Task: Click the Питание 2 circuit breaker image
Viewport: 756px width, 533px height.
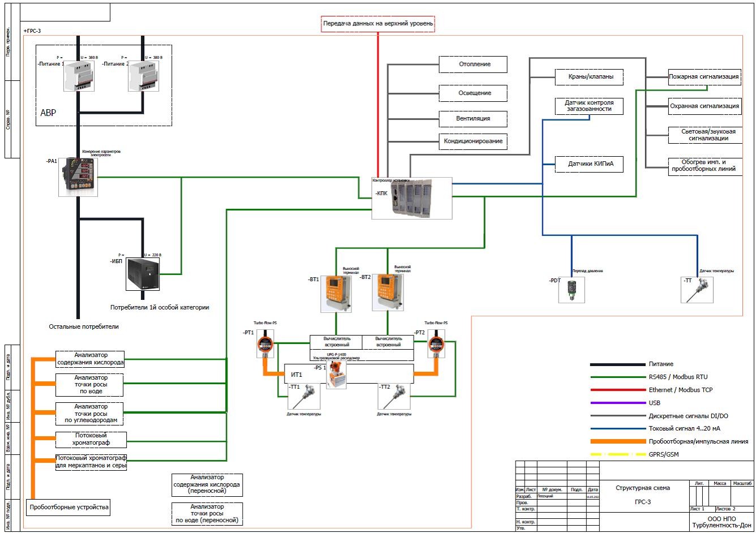Action: [x=143, y=76]
